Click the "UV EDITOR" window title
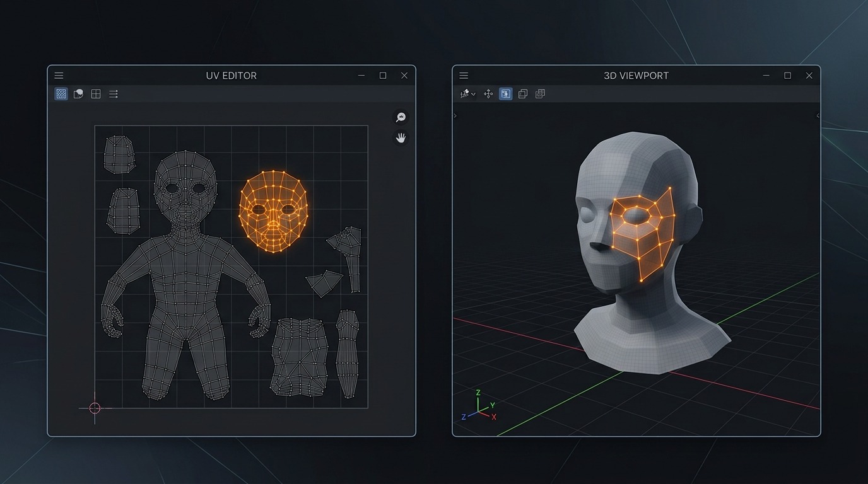Viewport: 868px width, 484px height. click(x=232, y=76)
